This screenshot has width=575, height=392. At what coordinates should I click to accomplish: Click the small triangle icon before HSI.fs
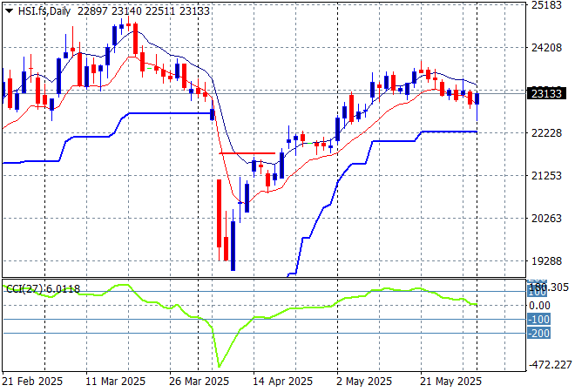[10, 10]
